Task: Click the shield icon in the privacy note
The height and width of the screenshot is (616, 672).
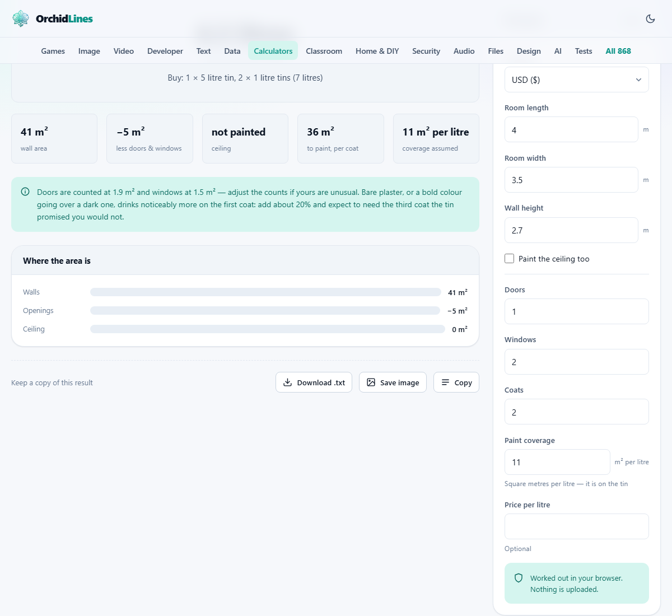Action: [x=519, y=578]
